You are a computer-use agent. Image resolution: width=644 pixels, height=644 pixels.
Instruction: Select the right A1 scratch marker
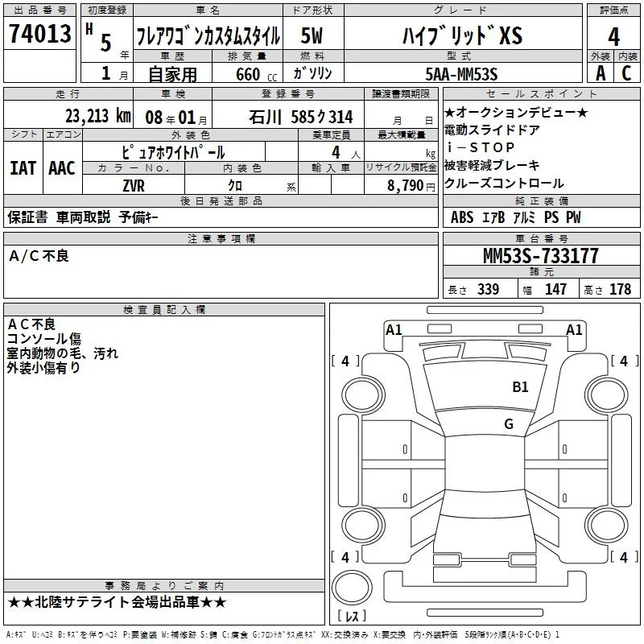574,330
